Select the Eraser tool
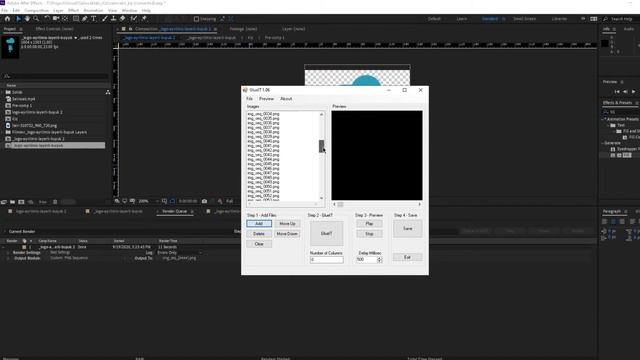 tap(122, 19)
